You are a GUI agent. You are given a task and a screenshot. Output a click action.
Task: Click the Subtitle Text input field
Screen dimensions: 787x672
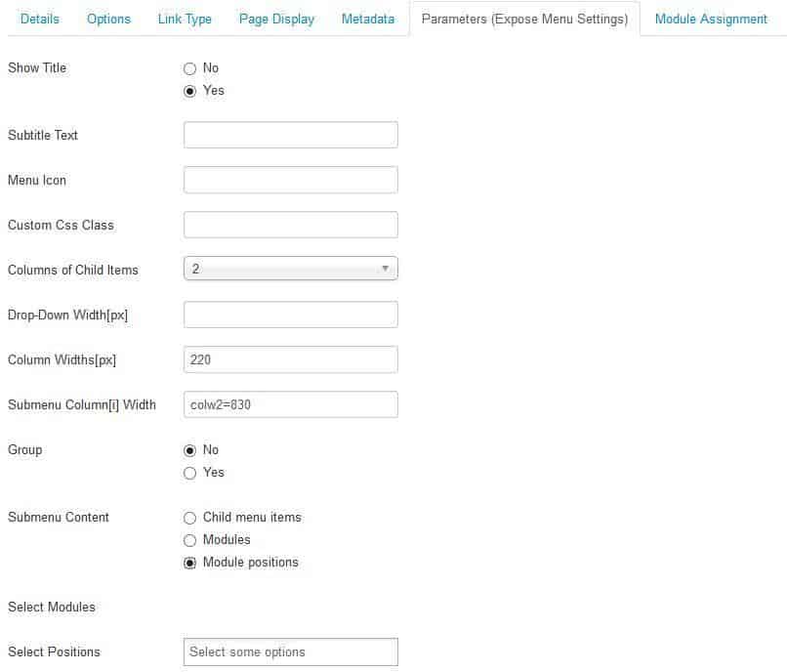click(x=290, y=135)
